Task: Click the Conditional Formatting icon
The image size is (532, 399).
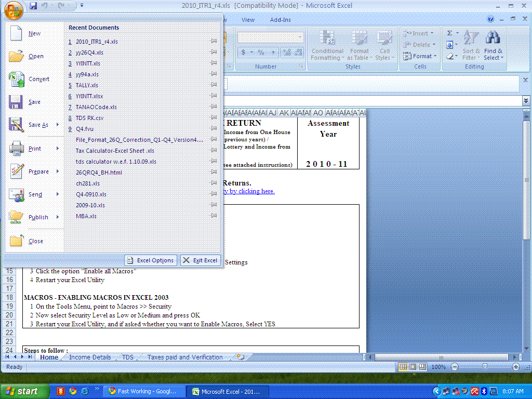Action: tap(327, 38)
